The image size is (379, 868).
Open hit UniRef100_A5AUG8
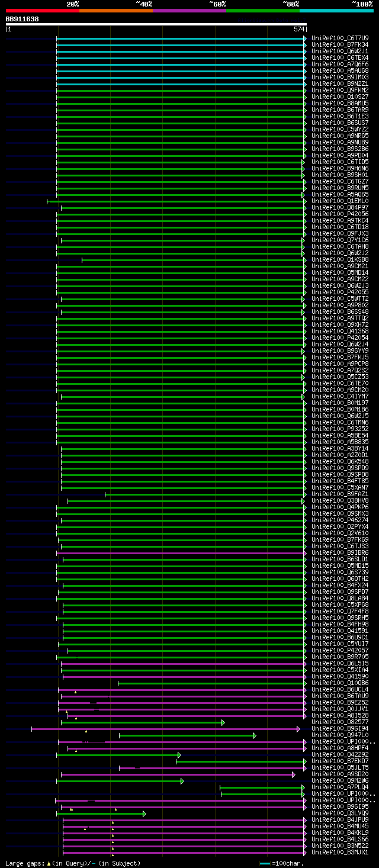click(340, 70)
